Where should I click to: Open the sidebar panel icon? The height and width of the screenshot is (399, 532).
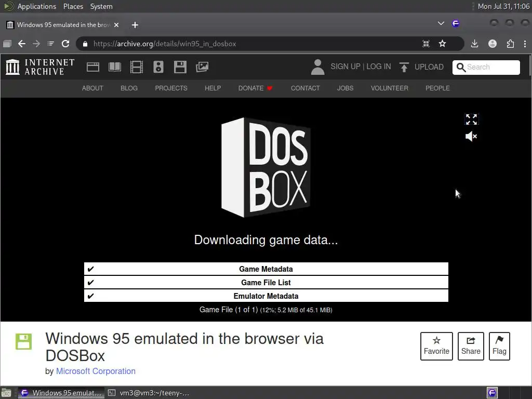pyautogui.click(x=7, y=44)
